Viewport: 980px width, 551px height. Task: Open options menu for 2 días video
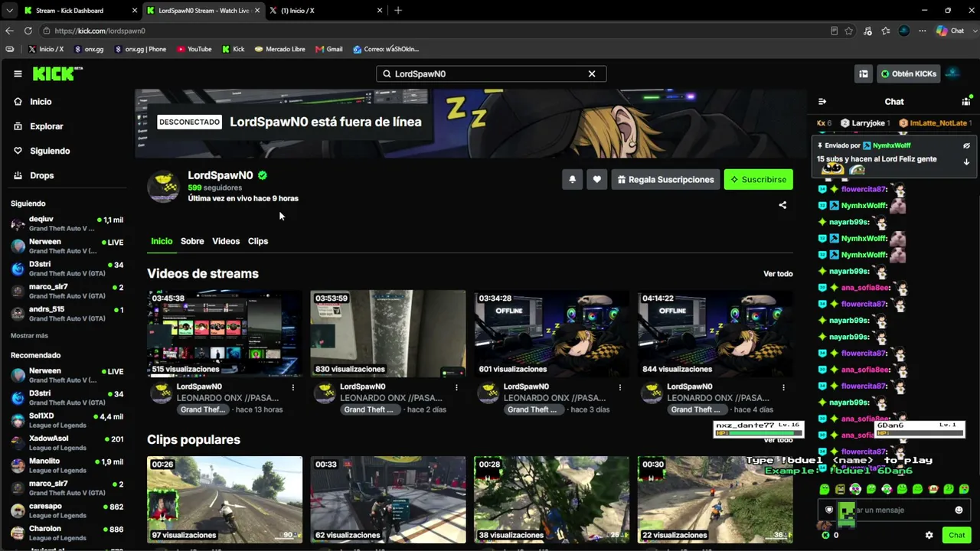pos(456,387)
